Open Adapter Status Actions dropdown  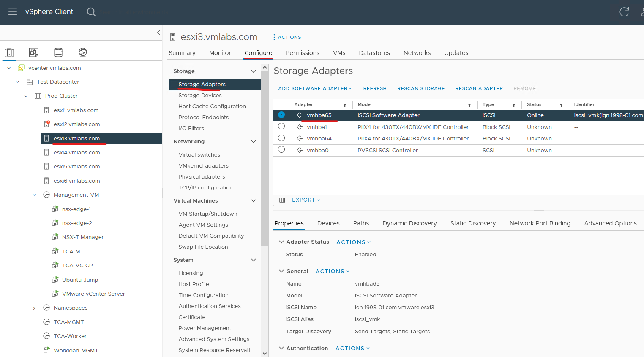coord(354,242)
